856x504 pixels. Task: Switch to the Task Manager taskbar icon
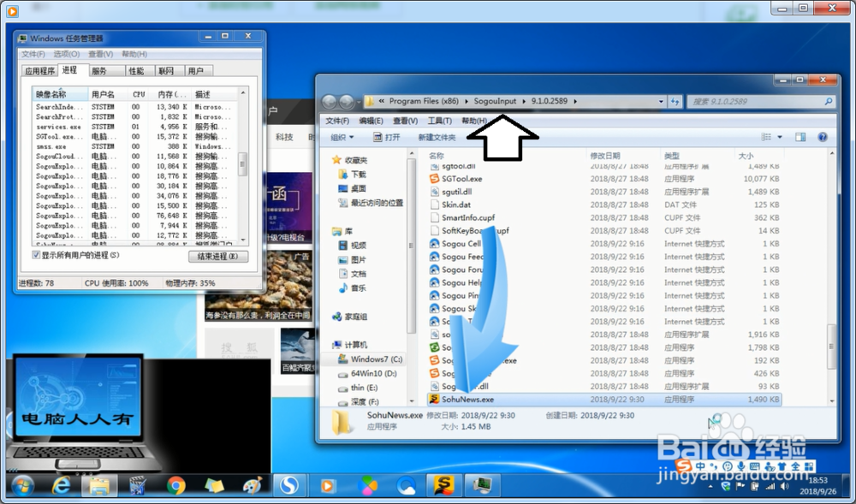(482, 485)
